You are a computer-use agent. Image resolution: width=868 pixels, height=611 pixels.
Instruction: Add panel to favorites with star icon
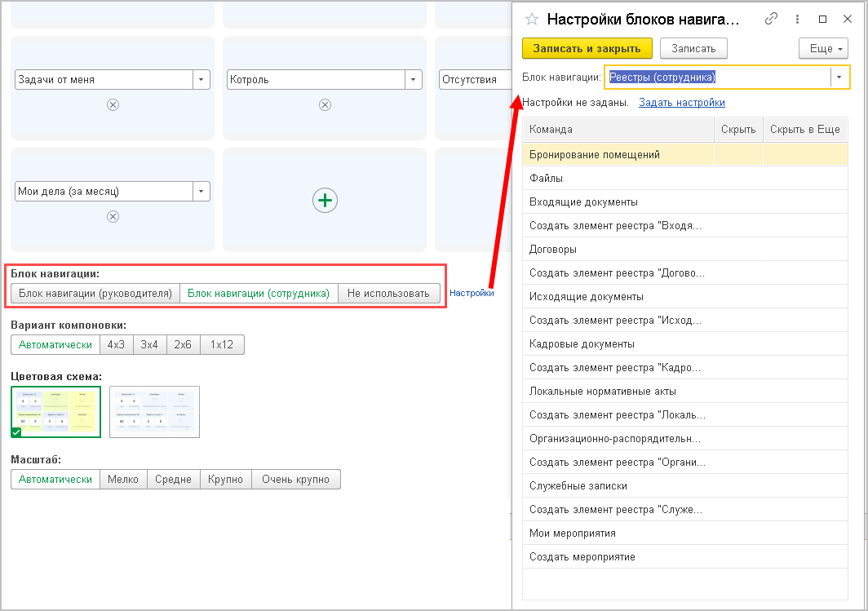point(531,20)
